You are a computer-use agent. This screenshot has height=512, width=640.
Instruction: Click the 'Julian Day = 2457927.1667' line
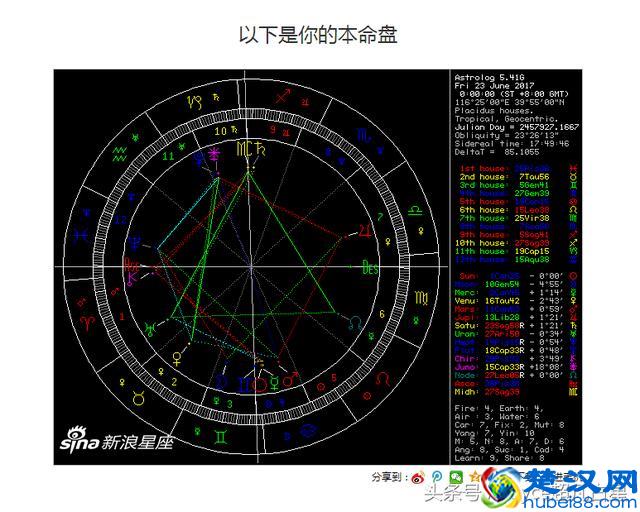point(517,127)
